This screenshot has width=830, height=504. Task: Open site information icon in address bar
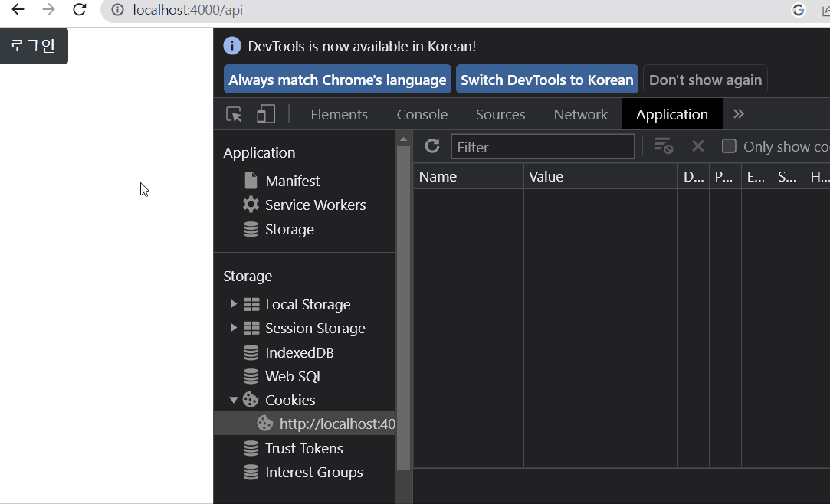click(117, 10)
